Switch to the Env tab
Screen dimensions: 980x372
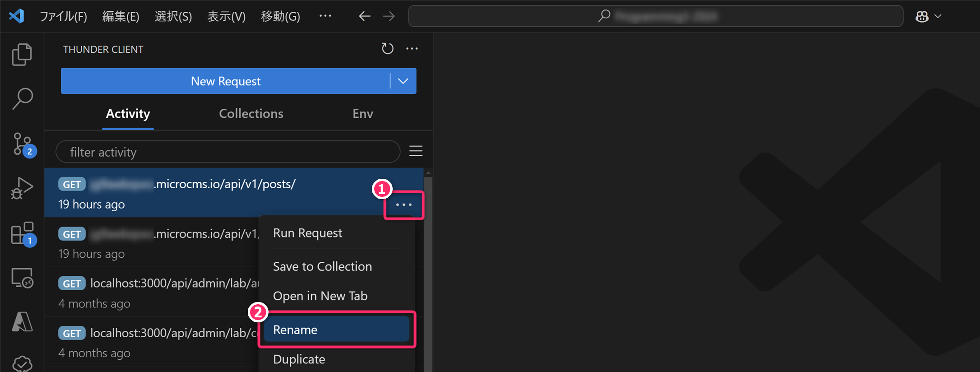[x=362, y=114]
